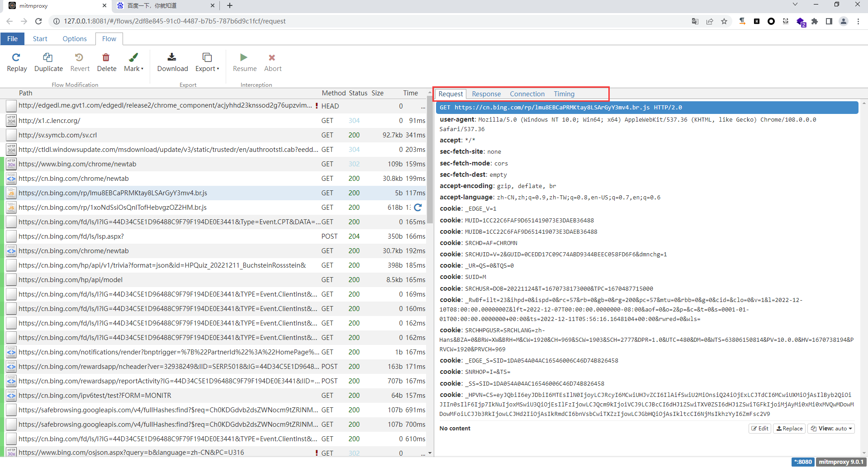The height and width of the screenshot is (467, 868).
Task: Click the site info icon in address bar
Action: (56, 21)
